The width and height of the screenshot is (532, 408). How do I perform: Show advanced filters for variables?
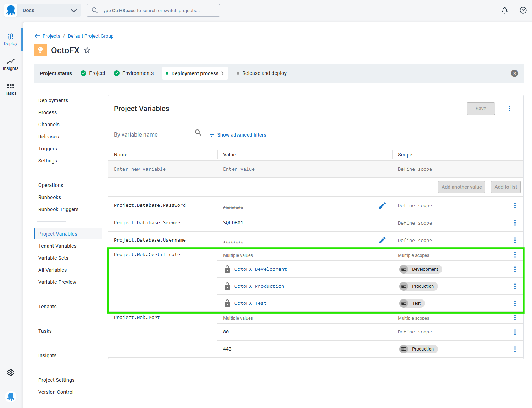(x=237, y=135)
